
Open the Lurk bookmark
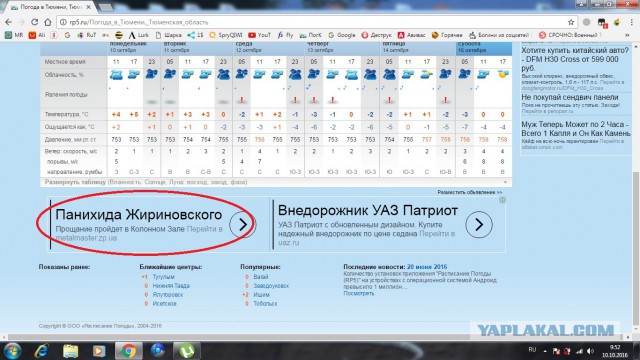[x=139, y=35]
